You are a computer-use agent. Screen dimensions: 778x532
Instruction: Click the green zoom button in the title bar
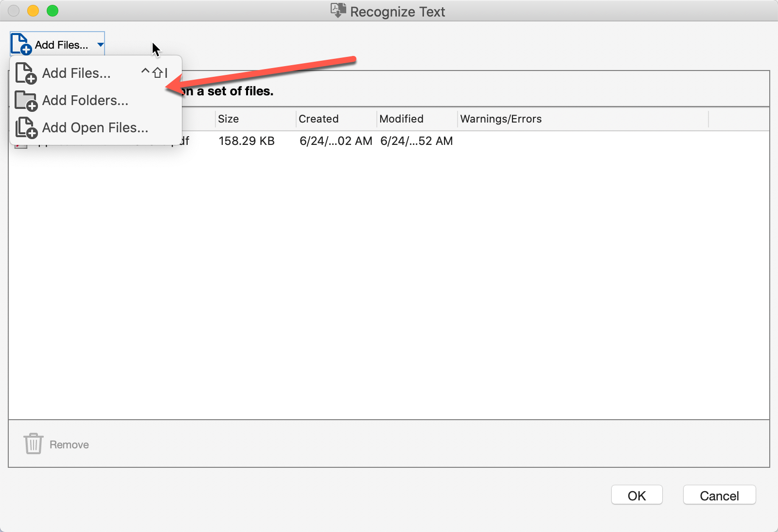pos(53,11)
